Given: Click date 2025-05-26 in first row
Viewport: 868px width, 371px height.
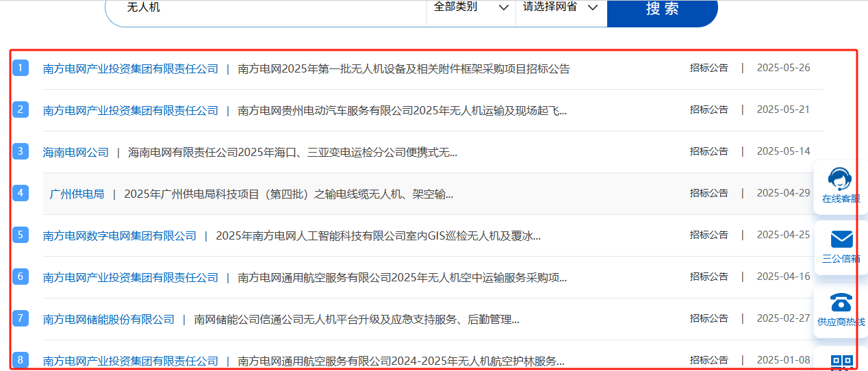Looking at the screenshot, I should pyautogui.click(x=783, y=68).
